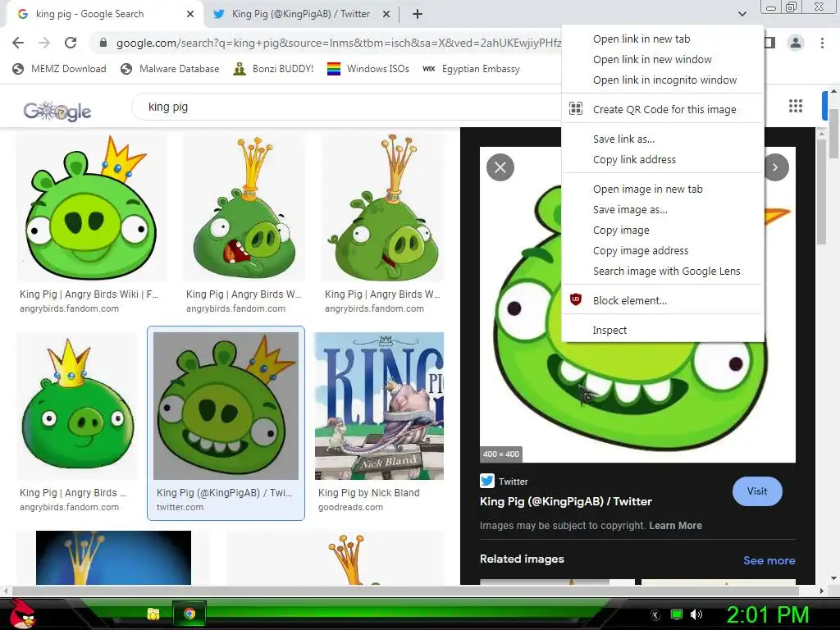
Task: Open the King Pig (@KingPigAB) twitter.com thumbnail
Action: 226,405
